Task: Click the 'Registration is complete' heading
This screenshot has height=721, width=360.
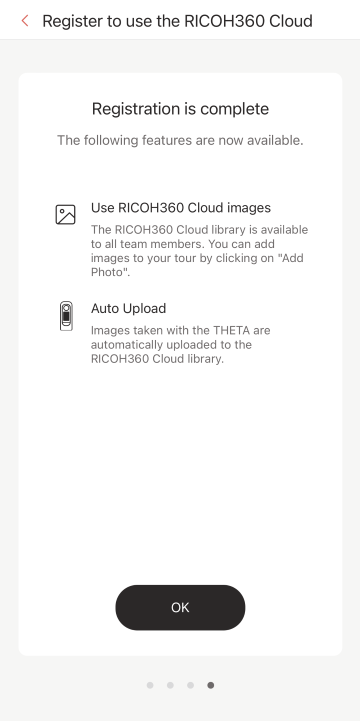Action: coord(180,109)
